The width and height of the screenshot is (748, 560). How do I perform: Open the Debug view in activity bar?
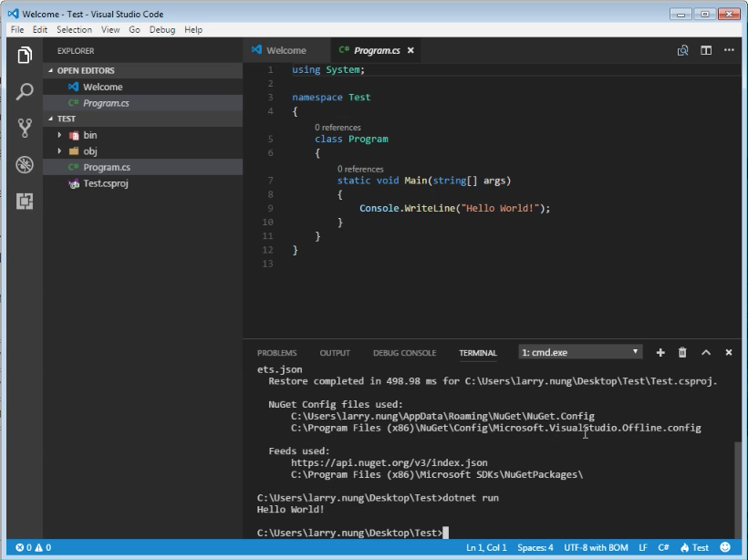coord(25,164)
